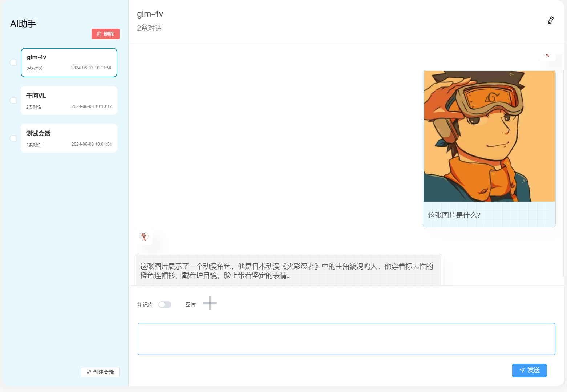Click the red 删除 delete button
Viewport: 567px width, 392px height.
tap(105, 34)
